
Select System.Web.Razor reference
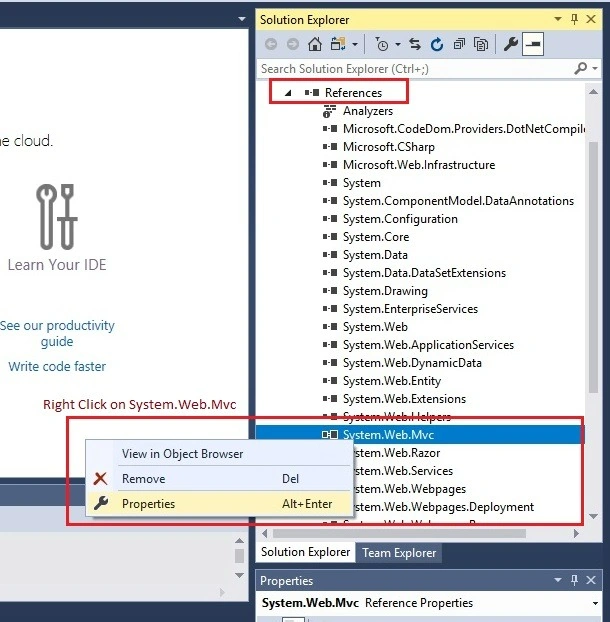[x=397, y=453]
